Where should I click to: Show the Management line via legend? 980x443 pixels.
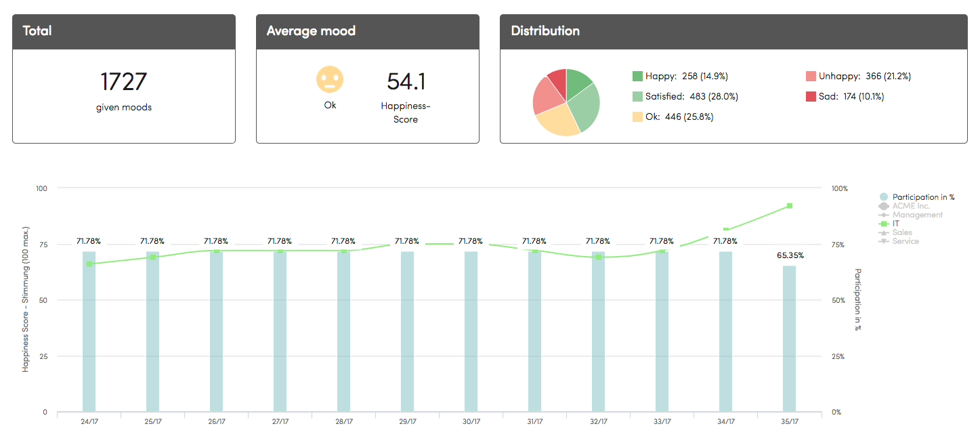pyautogui.click(x=910, y=215)
